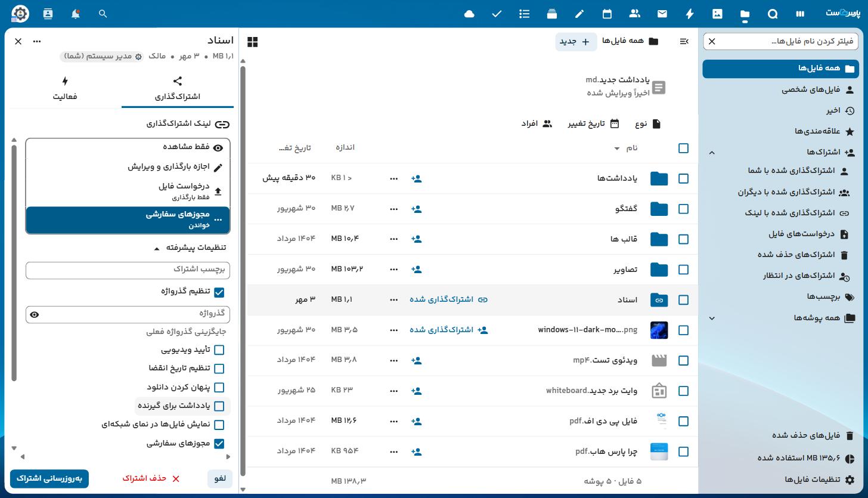Open تنظیمات فایل‌ها at sidebar bottom
This screenshot has width=868, height=498.
click(x=781, y=480)
